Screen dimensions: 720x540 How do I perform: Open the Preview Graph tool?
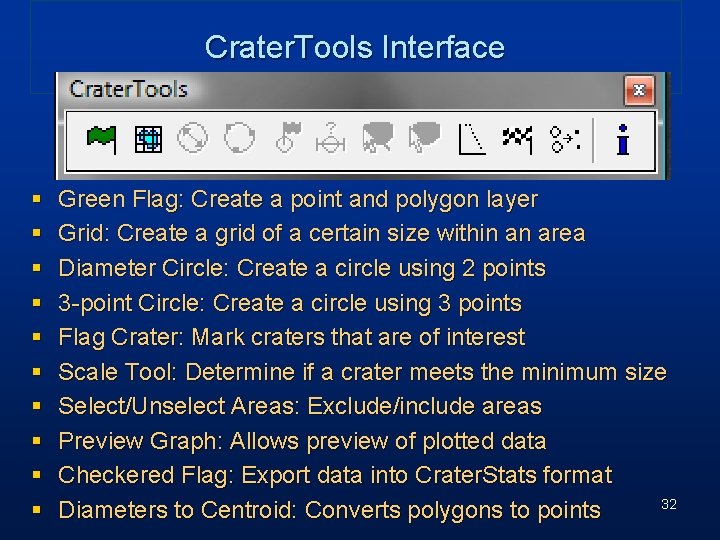(x=472, y=139)
